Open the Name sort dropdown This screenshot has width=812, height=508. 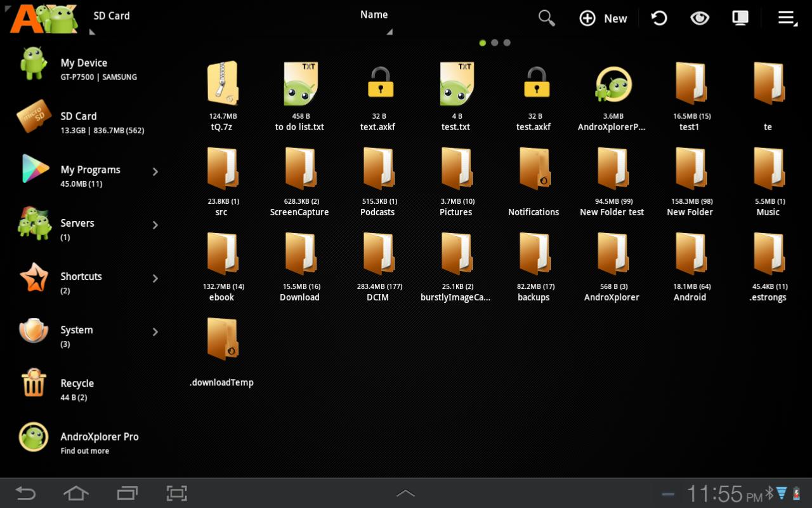tap(374, 16)
